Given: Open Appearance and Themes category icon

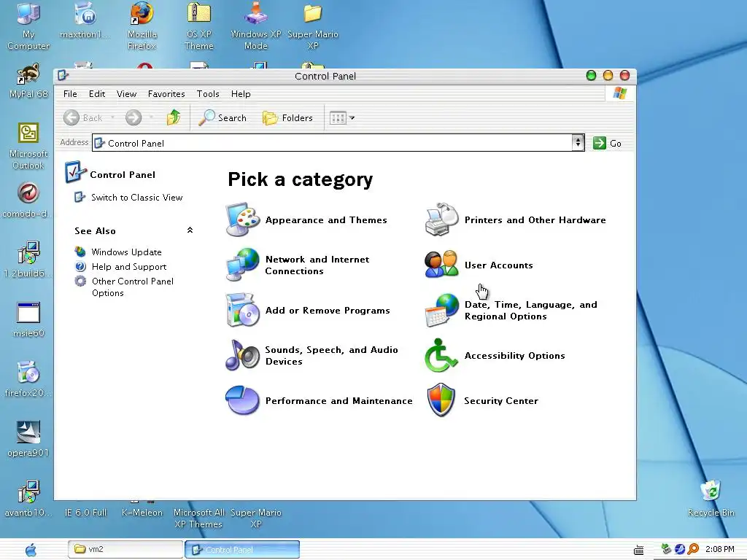Looking at the screenshot, I should click(x=242, y=219).
